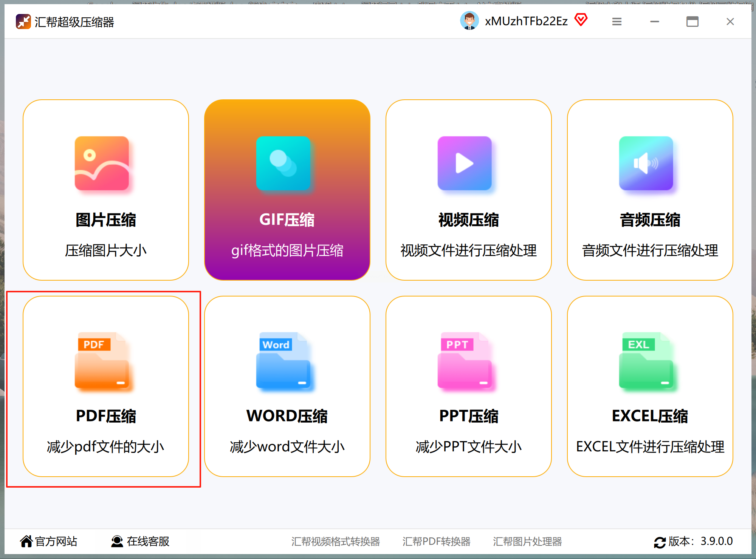This screenshot has width=756, height=559.
Task: Open the audio compression speaker icon
Action: [646, 164]
